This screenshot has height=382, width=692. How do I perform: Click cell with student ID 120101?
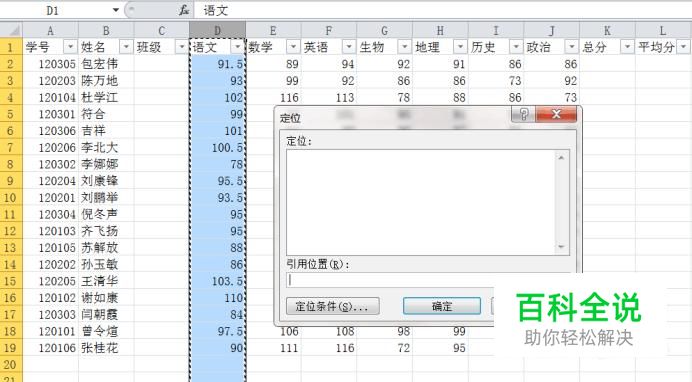[50, 331]
